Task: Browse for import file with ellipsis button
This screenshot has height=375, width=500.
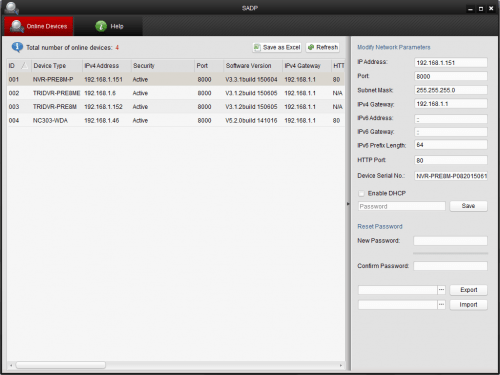Action: 441,305
